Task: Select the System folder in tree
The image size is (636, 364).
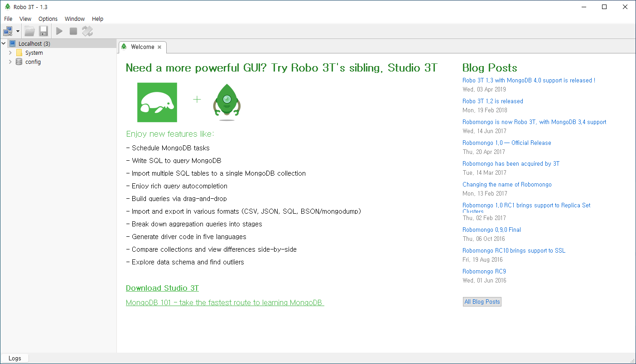Action: tap(34, 53)
